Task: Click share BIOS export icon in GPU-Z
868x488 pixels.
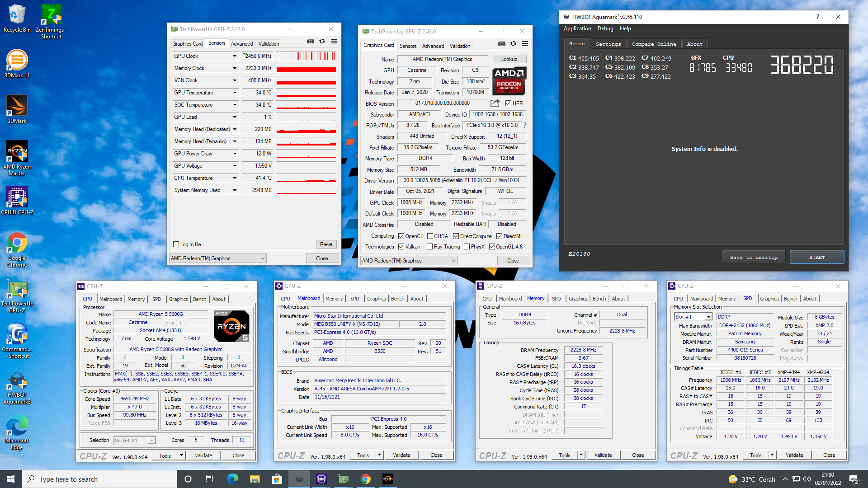Action: coord(495,103)
